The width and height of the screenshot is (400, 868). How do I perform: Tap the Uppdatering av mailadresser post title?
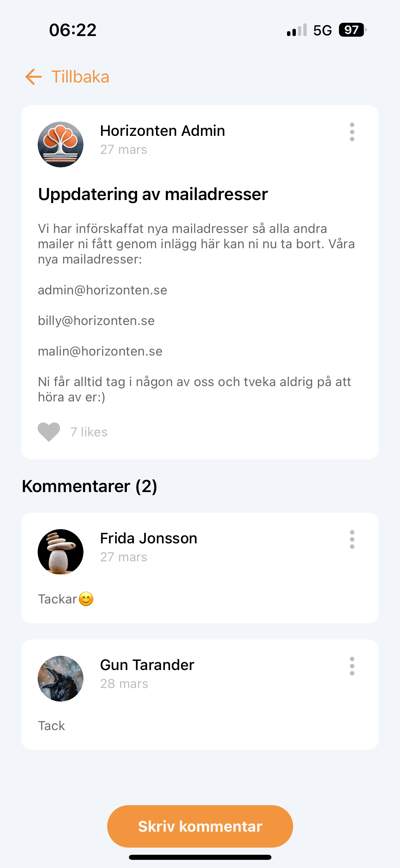click(x=153, y=194)
